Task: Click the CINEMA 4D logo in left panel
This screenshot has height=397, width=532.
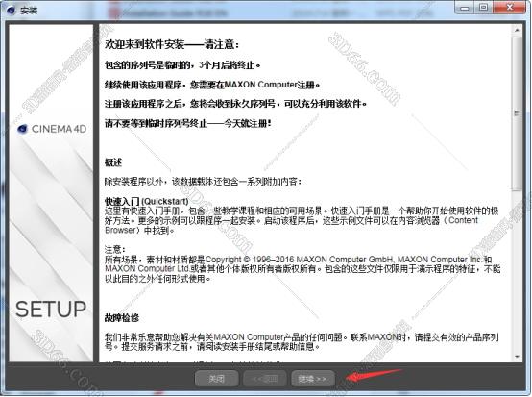Action: pos(53,129)
